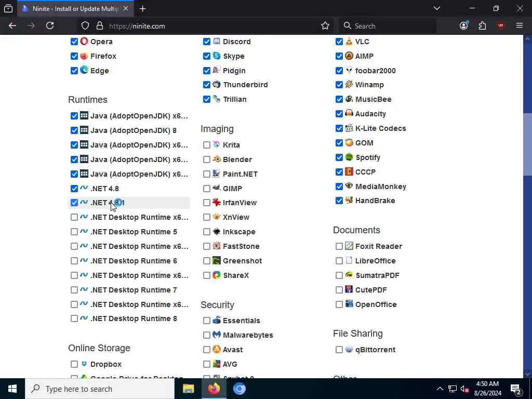Open Windows Start menu
532x399 pixels.
click(12, 389)
